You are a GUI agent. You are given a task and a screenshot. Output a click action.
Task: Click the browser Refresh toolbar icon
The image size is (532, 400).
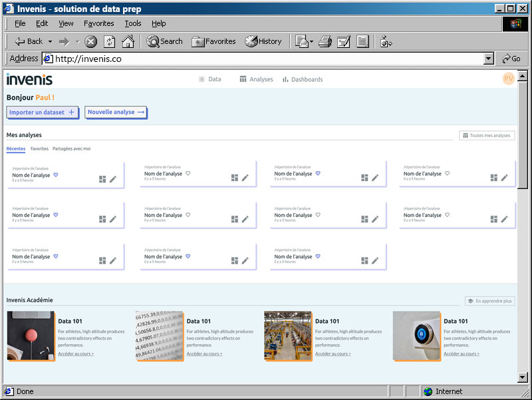[x=110, y=41]
